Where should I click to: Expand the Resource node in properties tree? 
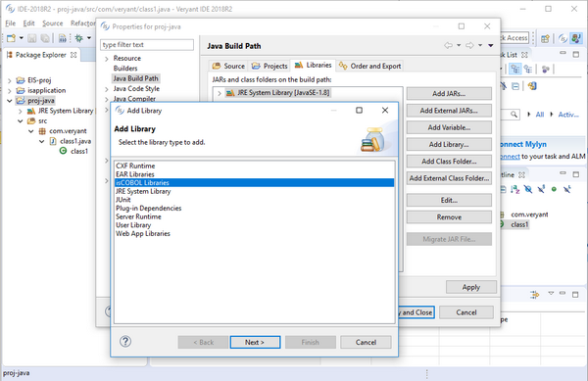pos(107,59)
